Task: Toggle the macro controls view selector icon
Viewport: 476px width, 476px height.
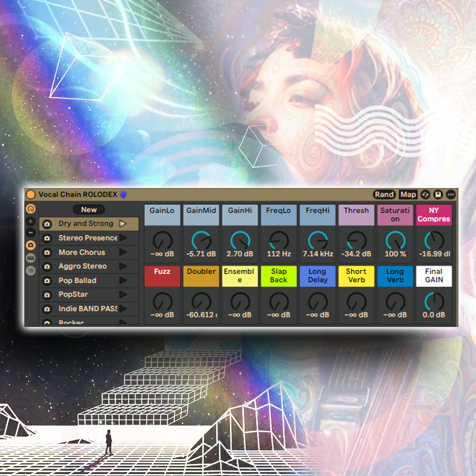Action: pyautogui.click(x=30, y=209)
